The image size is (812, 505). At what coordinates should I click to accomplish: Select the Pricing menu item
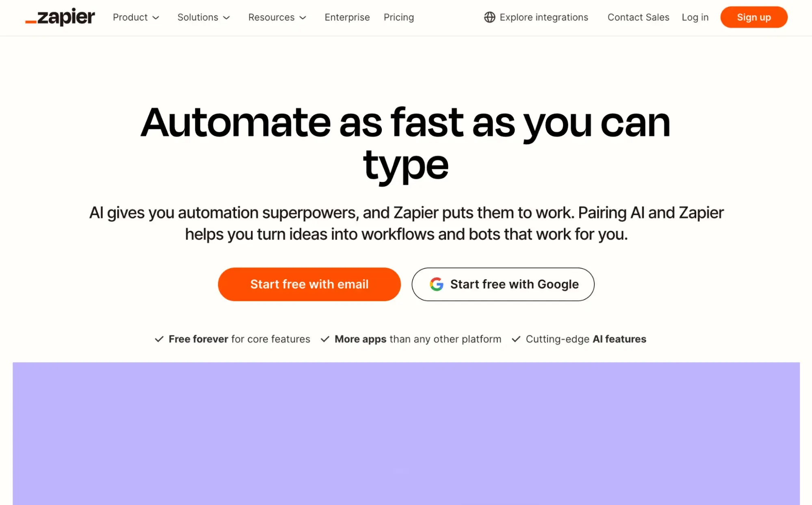pyautogui.click(x=399, y=17)
